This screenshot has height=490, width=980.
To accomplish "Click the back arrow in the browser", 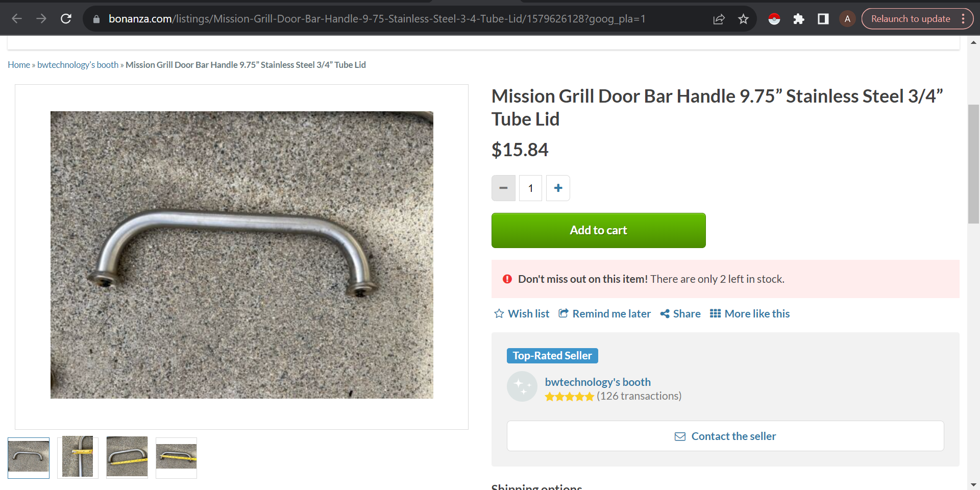I will click(17, 19).
